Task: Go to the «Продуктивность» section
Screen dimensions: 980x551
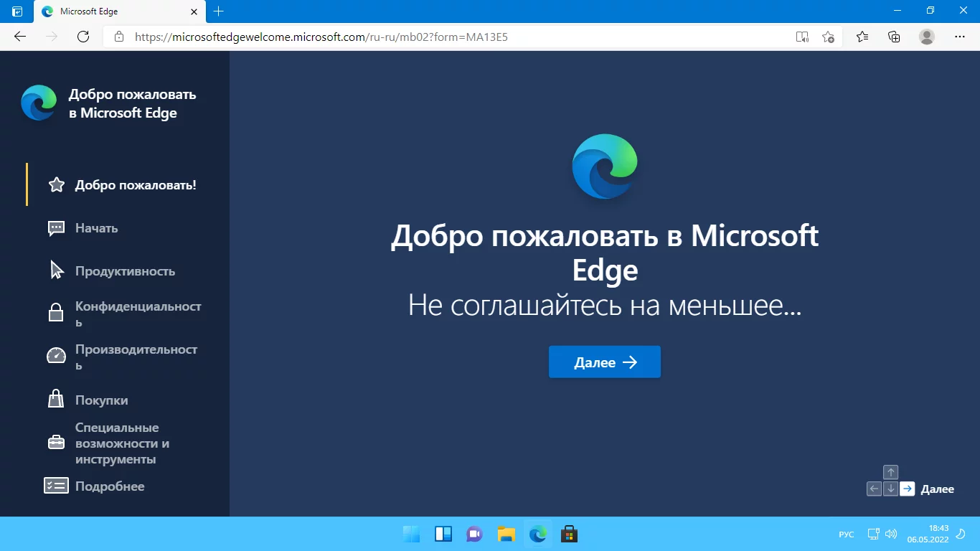Action: tap(111, 271)
